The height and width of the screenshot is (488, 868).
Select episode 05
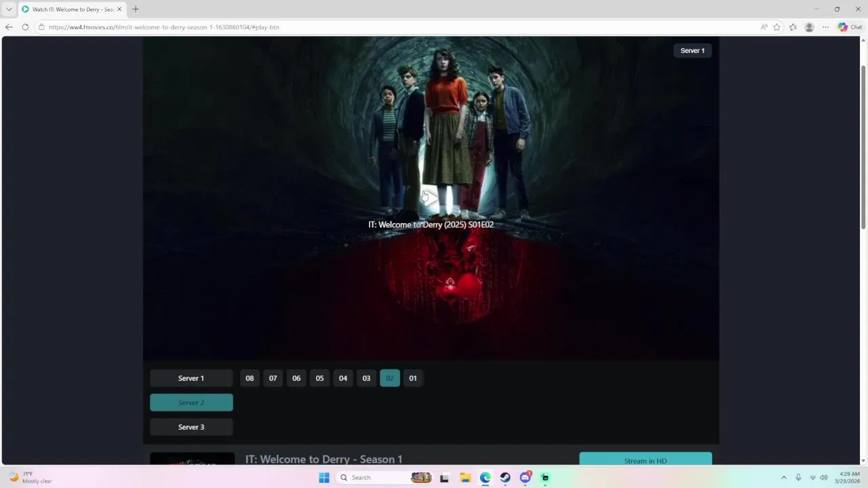[x=319, y=378]
